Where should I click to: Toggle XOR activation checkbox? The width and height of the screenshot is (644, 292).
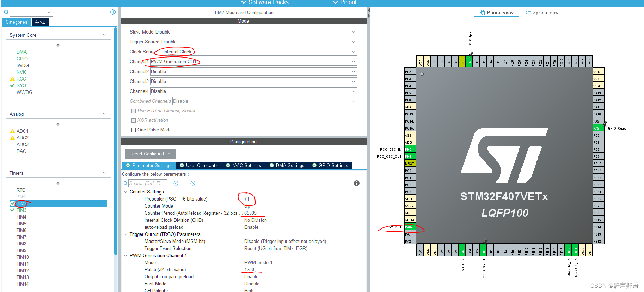(134, 120)
